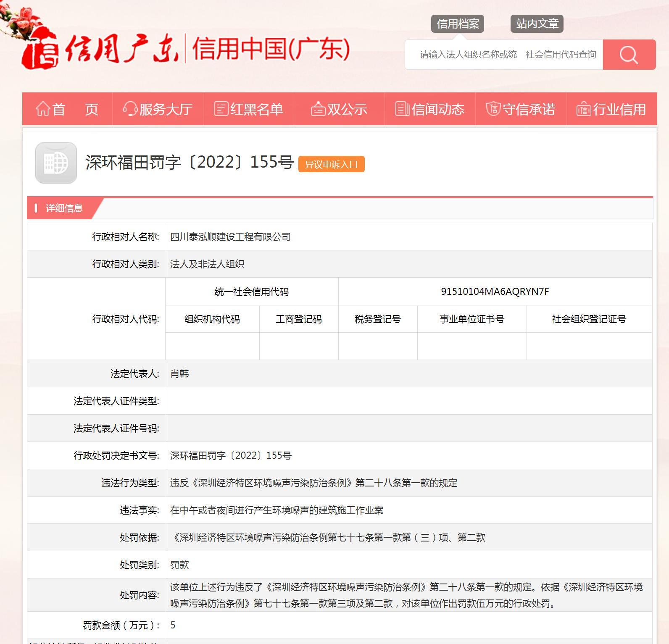
Task: Click the 行政相对人类别 label
Action: pos(126,264)
